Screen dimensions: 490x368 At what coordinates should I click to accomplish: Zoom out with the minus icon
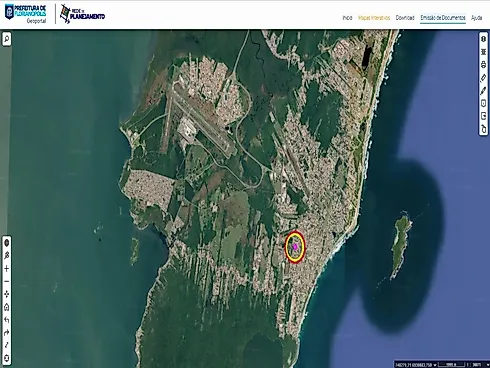pyautogui.click(x=6, y=281)
